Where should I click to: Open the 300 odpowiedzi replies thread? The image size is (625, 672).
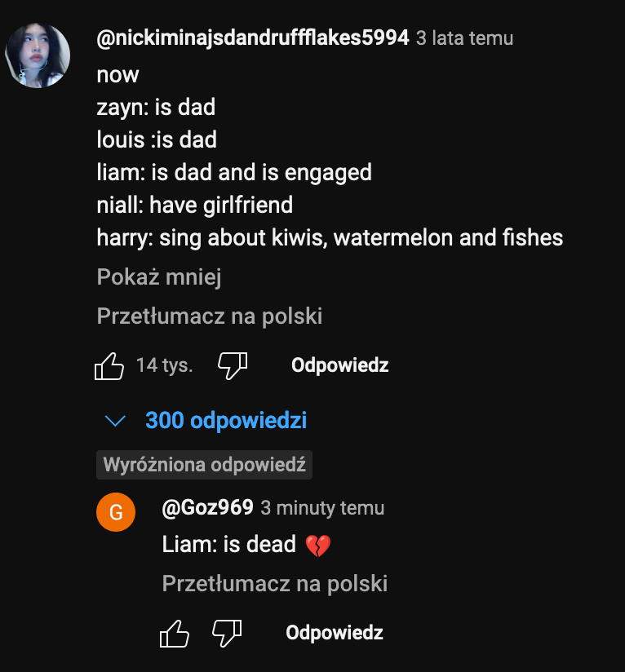tap(226, 421)
